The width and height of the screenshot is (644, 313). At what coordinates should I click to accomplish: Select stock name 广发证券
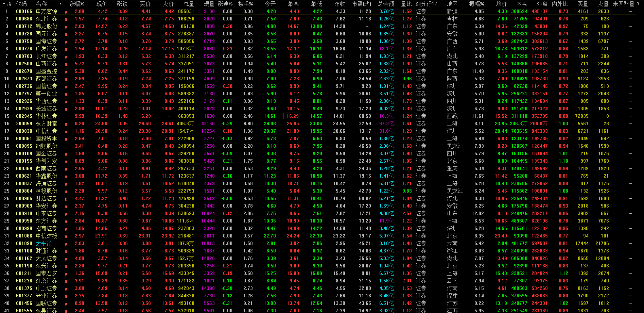[x=47, y=49]
